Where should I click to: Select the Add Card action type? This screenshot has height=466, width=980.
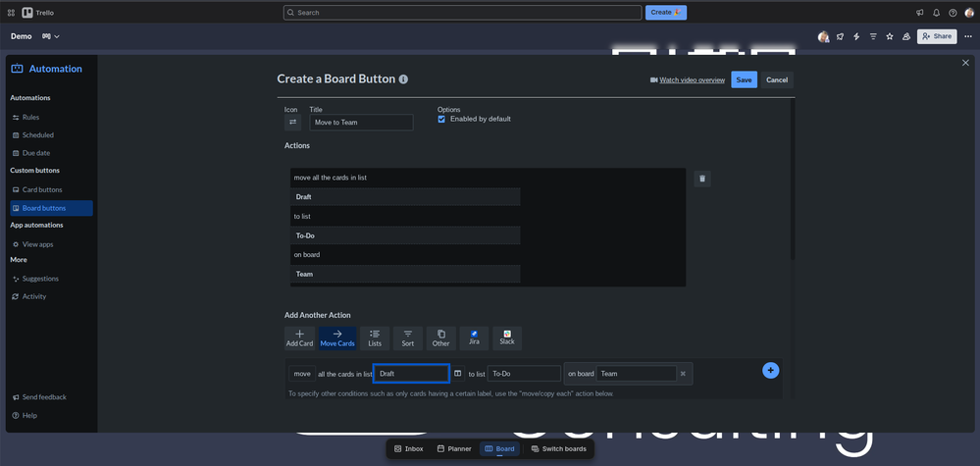[299, 337]
